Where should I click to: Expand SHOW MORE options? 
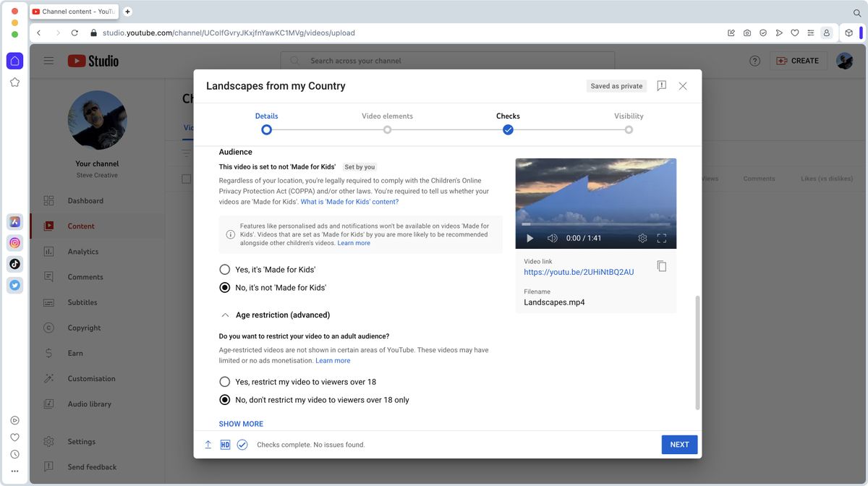coord(241,423)
